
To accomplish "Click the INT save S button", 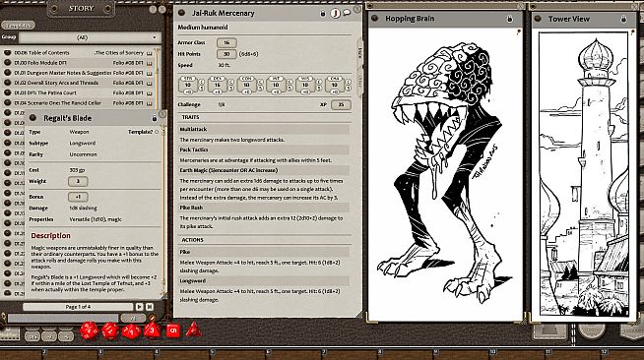I will [290, 89].
